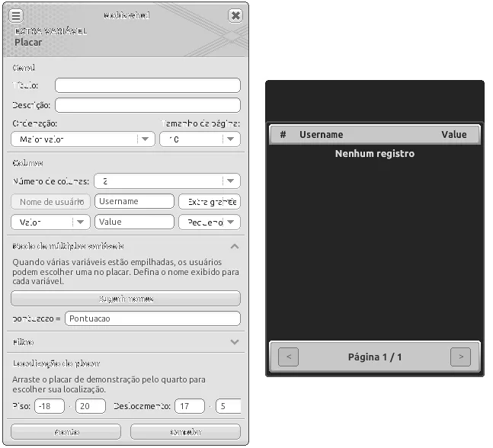
Task: Click the Pronto button at bottom left
Action: tap(66, 432)
